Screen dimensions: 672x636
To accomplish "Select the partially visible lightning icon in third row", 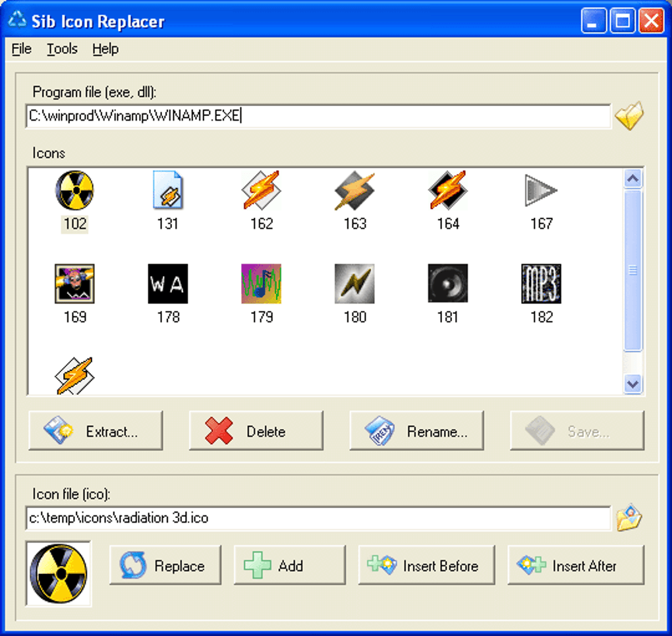I will pyautogui.click(x=74, y=376).
